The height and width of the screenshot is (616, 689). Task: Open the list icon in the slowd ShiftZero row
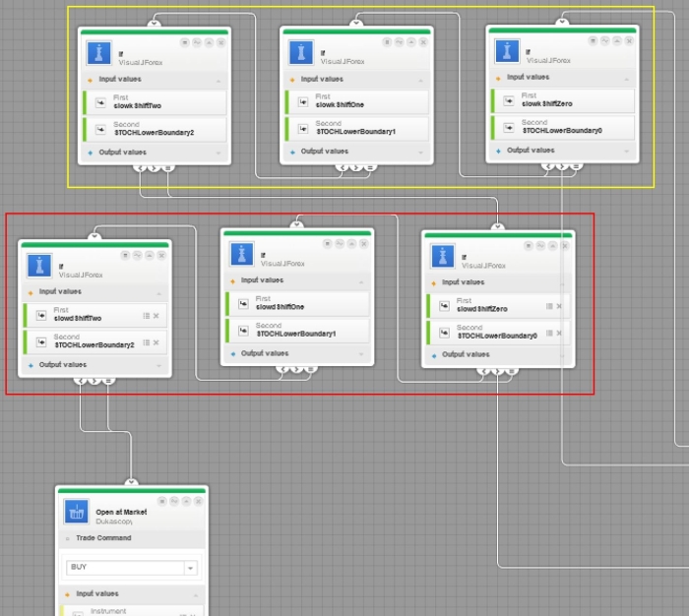tap(549, 306)
